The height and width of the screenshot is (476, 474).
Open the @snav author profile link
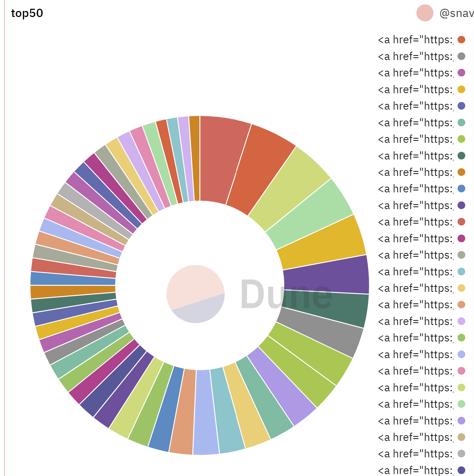tap(456, 13)
